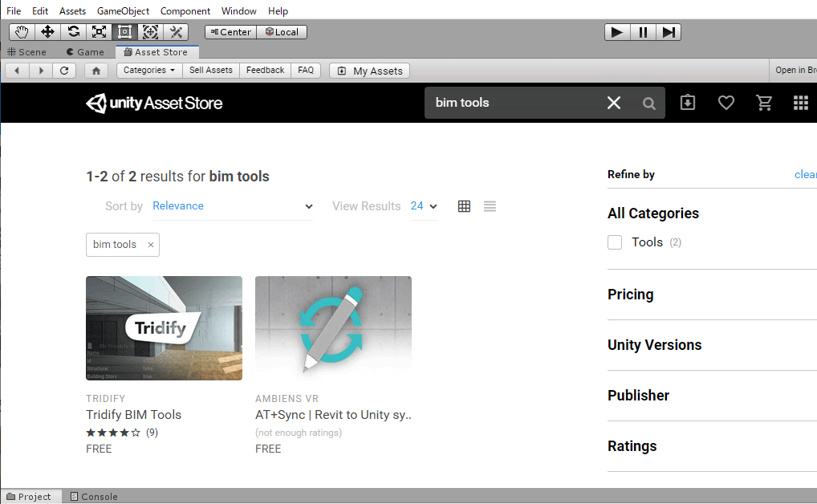The image size is (817, 504).
Task: Clear the search text with X
Action: (614, 103)
